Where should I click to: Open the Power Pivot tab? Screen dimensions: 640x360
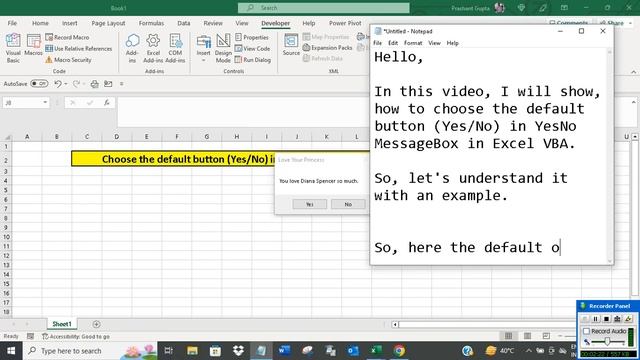345,23
